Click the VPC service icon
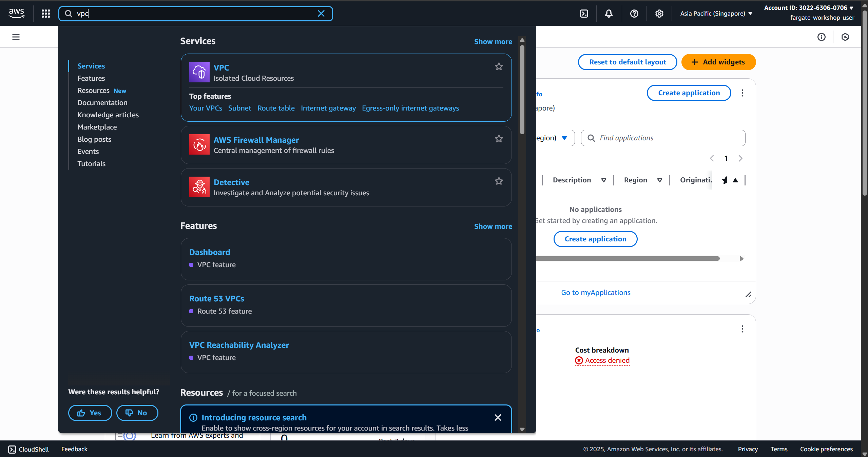 point(199,72)
